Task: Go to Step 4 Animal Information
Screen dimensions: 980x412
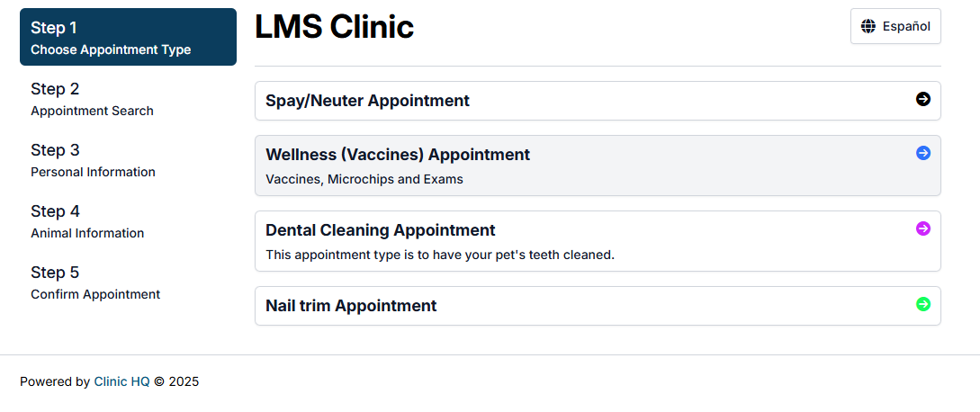Action: tap(87, 221)
